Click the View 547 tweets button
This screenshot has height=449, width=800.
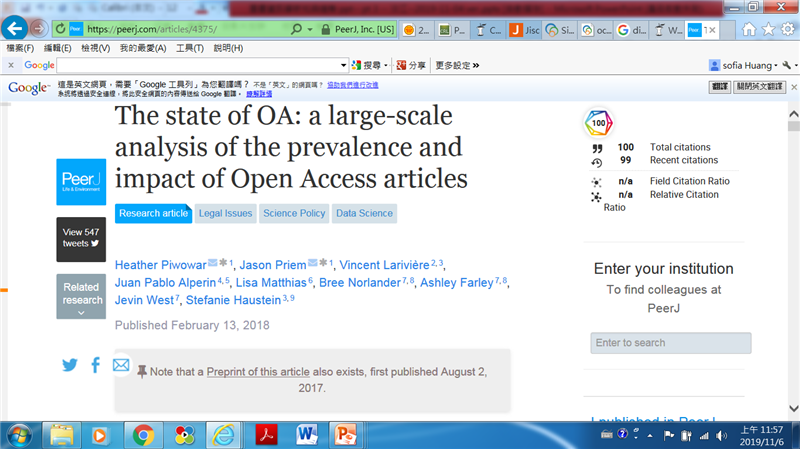click(81, 238)
